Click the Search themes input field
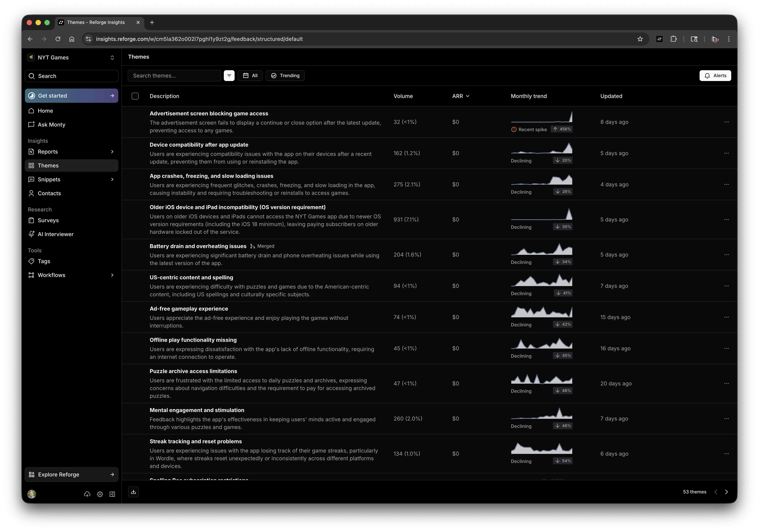This screenshot has width=759, height=532. [174, 75]
